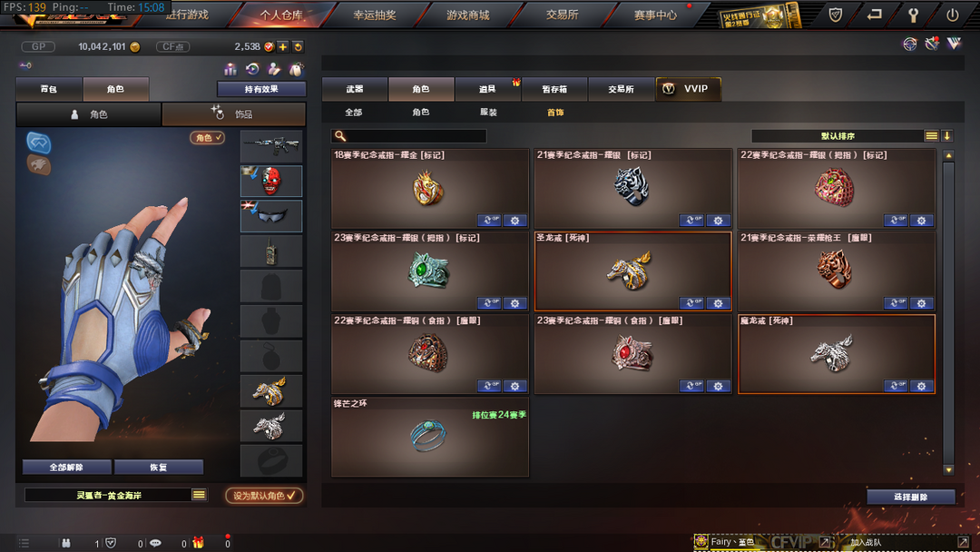Screen dimensions: 980x552
Task: Open the 游戏商城 top menu
Action: point(467,15)
